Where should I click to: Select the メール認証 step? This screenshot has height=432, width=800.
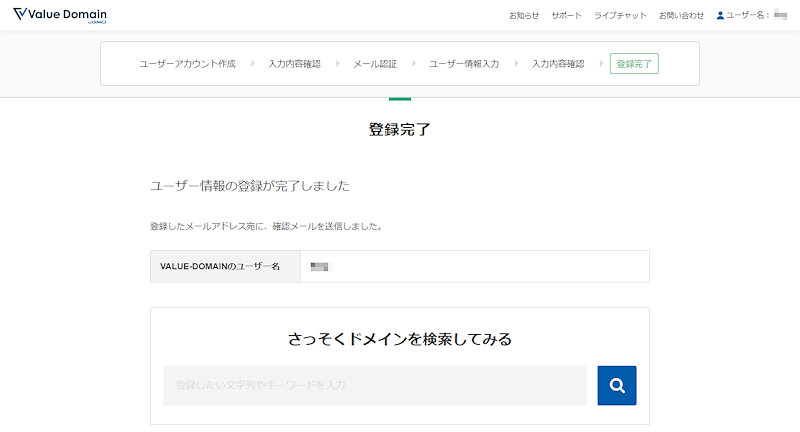[x=375, y=64]
